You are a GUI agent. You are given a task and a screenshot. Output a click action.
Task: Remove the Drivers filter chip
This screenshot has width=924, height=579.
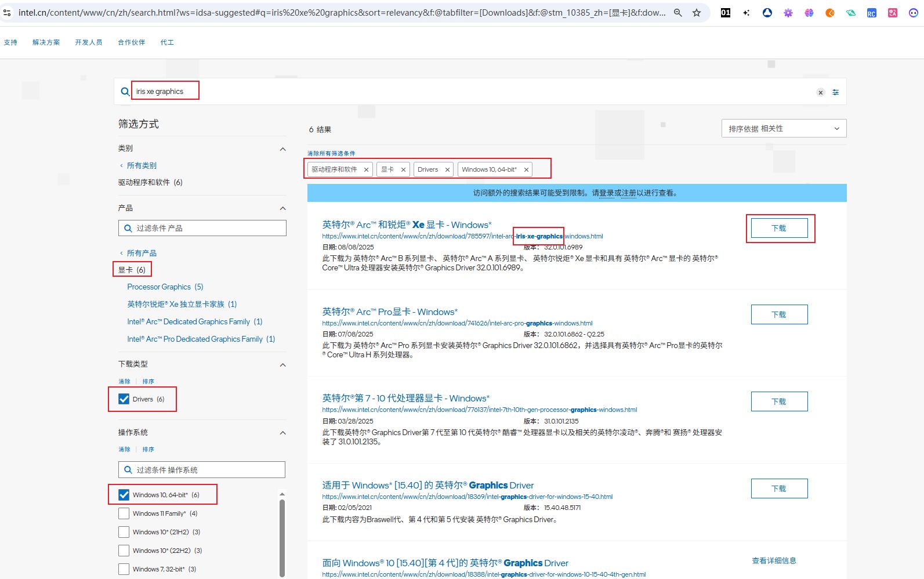[x=447, y=170]
